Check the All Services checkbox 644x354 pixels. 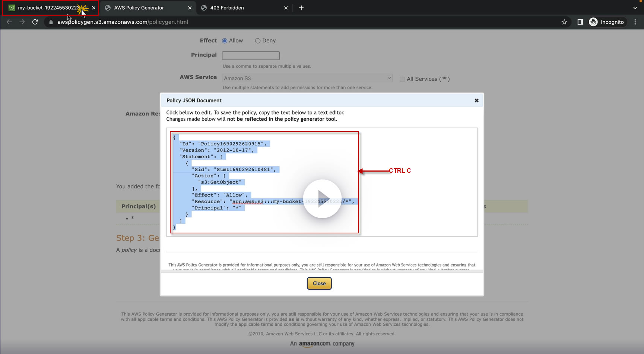click(x=402, y=79)
